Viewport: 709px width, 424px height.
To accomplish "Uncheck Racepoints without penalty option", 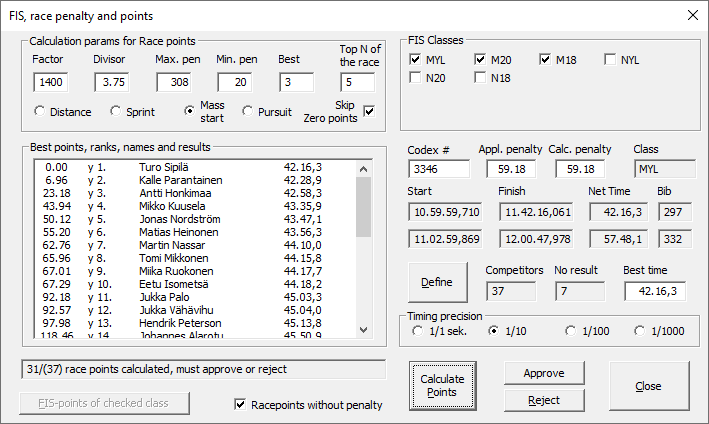I will click(239, 405).
